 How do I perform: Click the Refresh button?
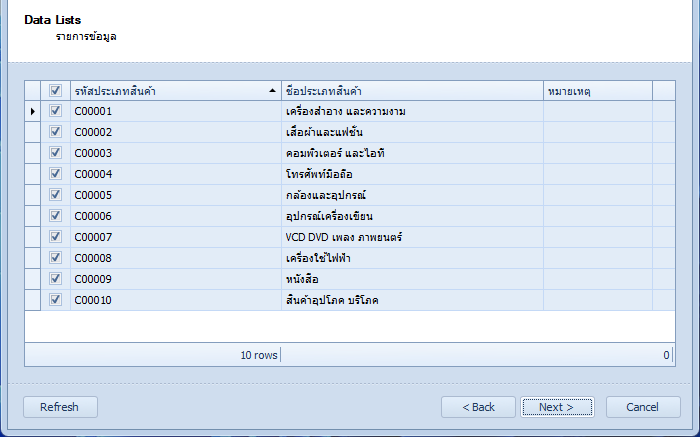(60, 407)
